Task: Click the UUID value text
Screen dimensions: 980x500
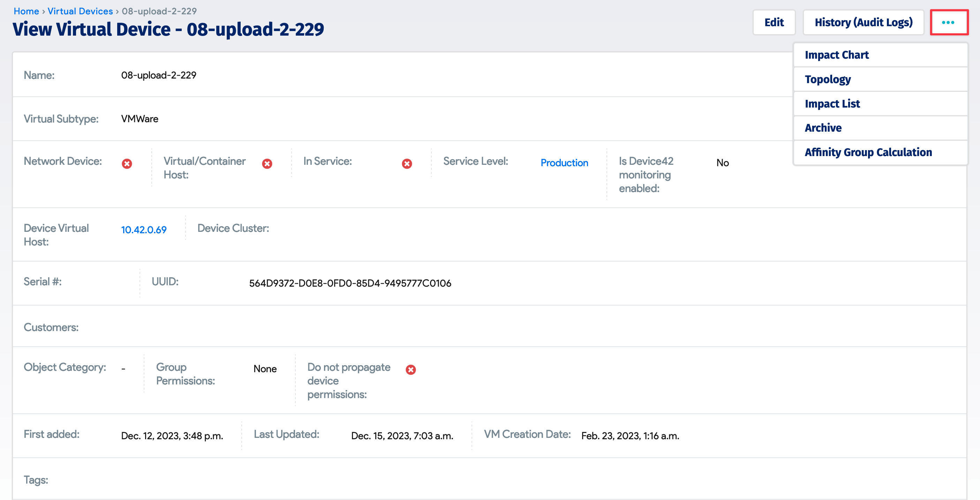Action: coord(350,283)
